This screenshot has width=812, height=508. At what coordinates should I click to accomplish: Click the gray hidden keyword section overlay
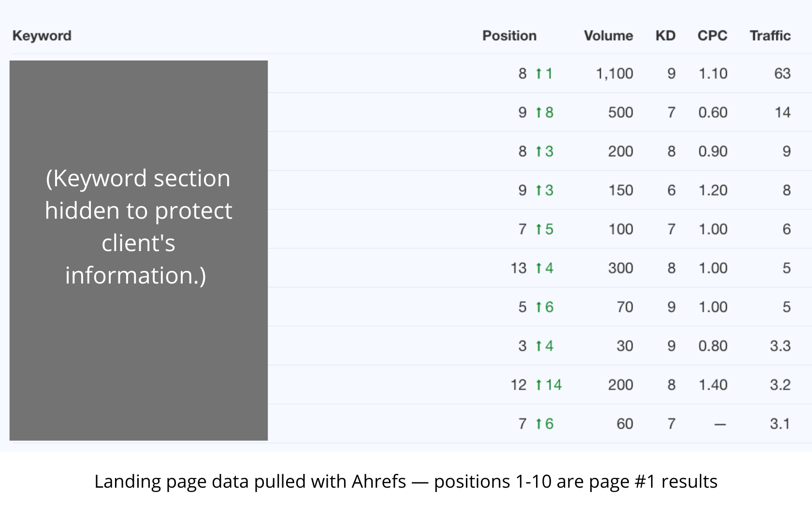139,251
